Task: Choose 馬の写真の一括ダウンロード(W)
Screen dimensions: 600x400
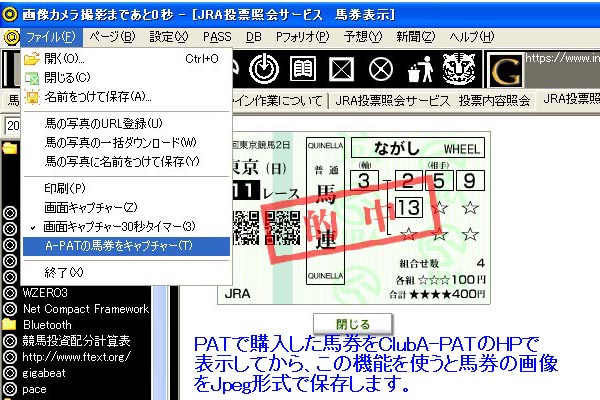Action: 127,142
